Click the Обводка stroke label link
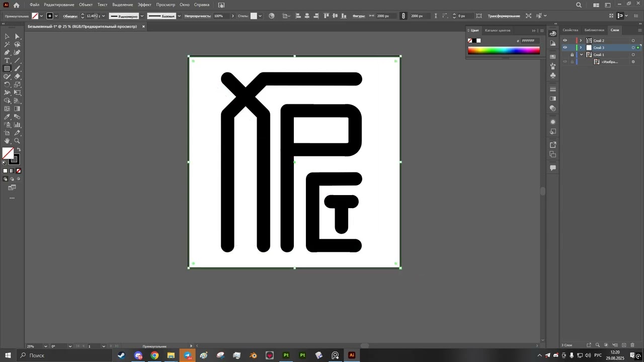Screen dimensions: 644x362 (70, 16)
